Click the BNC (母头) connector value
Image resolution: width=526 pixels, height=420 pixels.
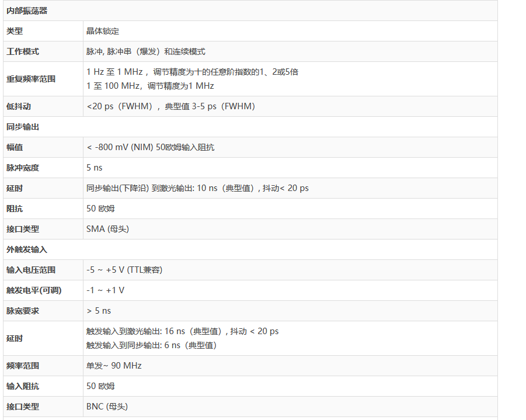(107, 407)
